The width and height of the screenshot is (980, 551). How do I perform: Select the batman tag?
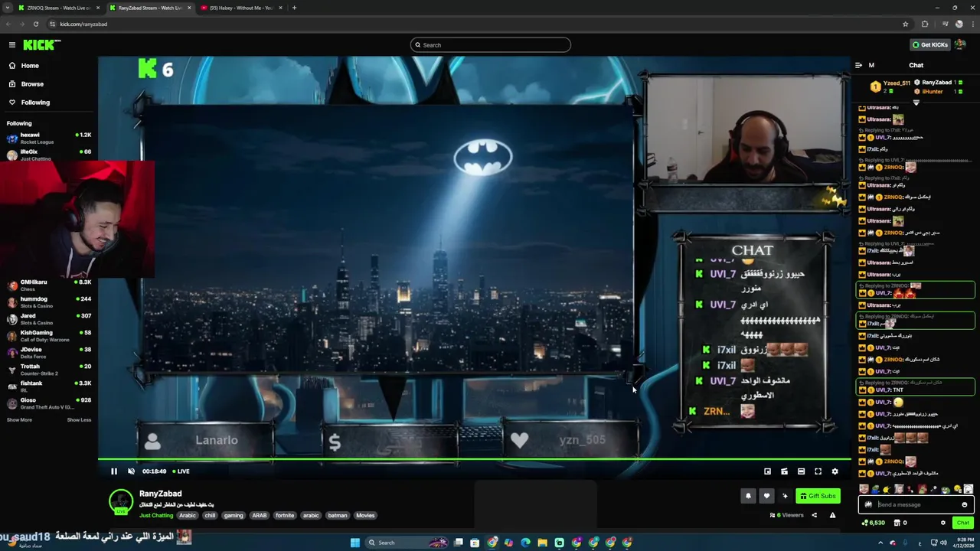coord(338,516)
